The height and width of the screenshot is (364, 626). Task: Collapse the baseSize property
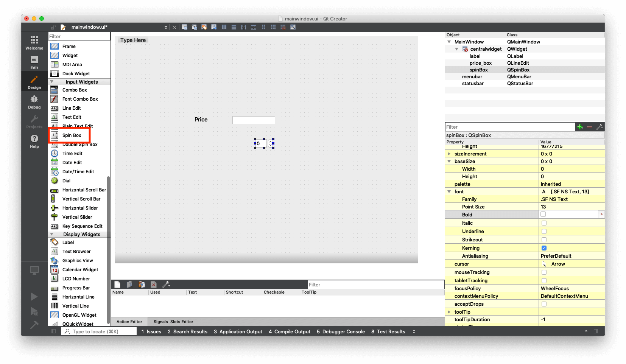tap(449, 162)
